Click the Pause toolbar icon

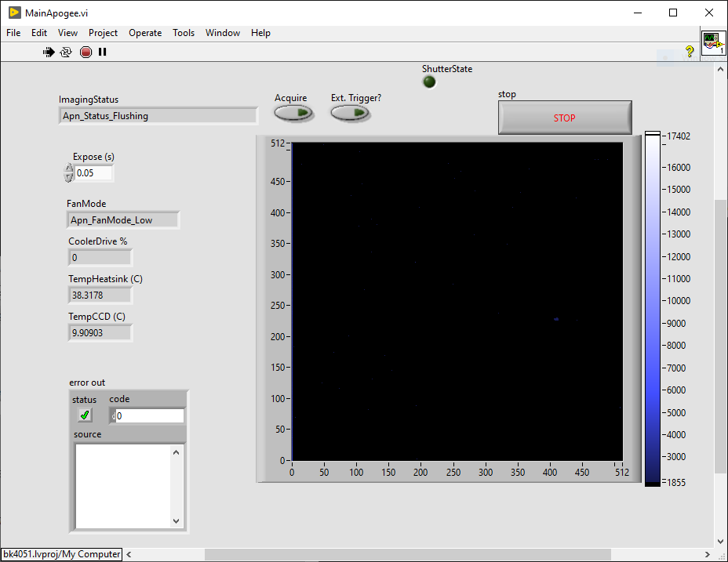(x=102, y=52)
